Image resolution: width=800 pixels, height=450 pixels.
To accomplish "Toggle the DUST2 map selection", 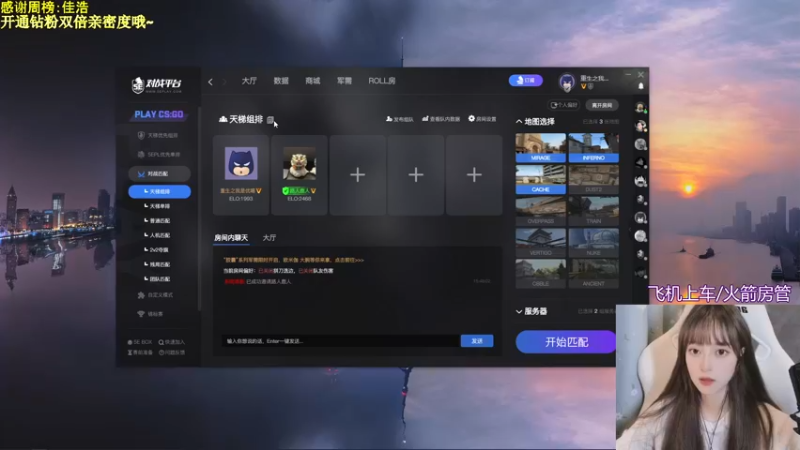I will point(593,180).
